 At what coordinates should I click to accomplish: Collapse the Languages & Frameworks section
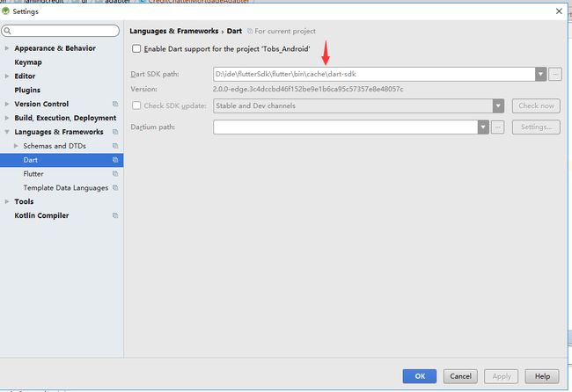click(x=6, y=132)
